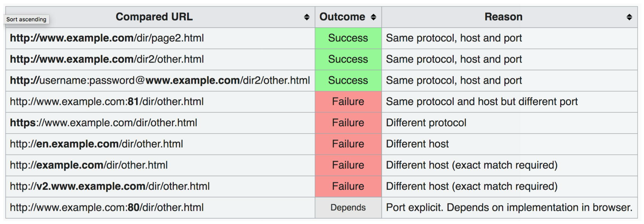The height and width of the screenshot is (224, 644).
Task: Click the en.example.com URL cell
Action: [160, 144]
